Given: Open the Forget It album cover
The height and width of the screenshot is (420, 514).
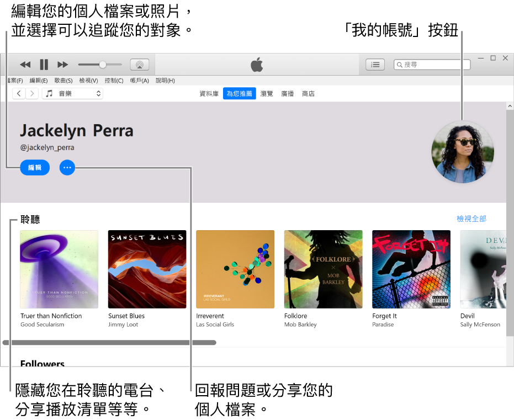Looking at the screenshot, I should [411, 269].
